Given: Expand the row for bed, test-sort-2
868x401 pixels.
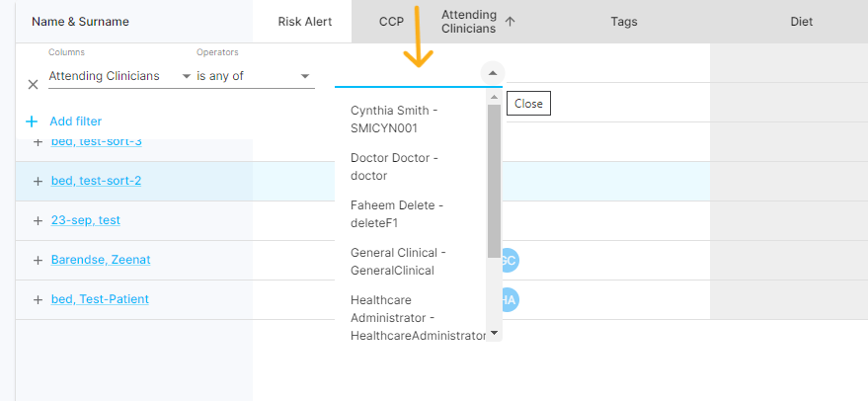Looking at the screenshot, I should click(x=38, y=182).
